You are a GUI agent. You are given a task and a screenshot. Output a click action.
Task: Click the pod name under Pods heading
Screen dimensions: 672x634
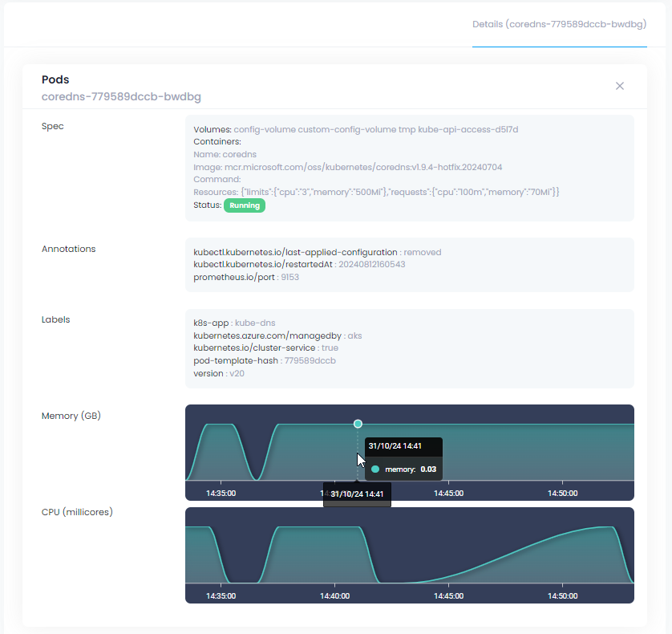tap(121, 97)
